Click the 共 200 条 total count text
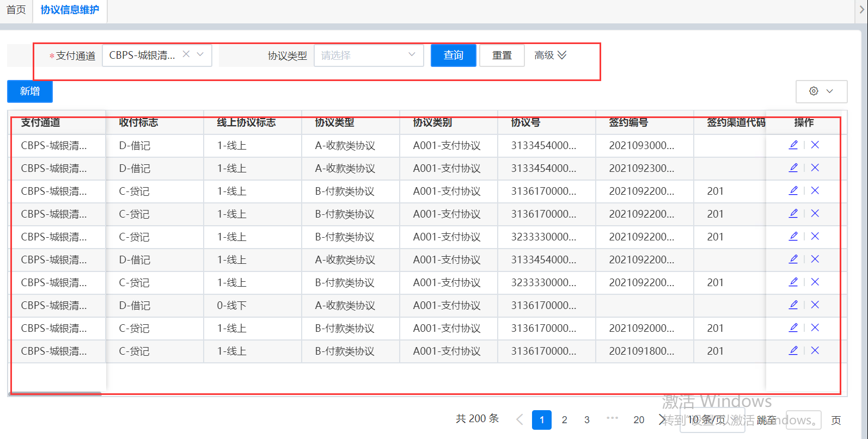 [478, 418]
